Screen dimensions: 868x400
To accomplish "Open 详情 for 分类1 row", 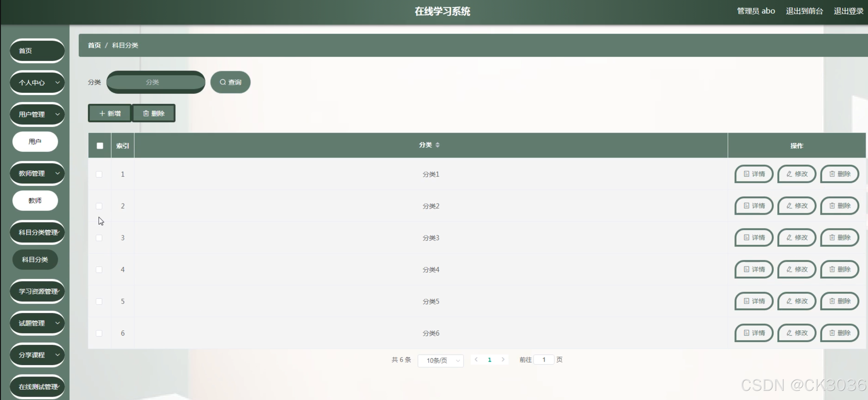I will 754,174.
